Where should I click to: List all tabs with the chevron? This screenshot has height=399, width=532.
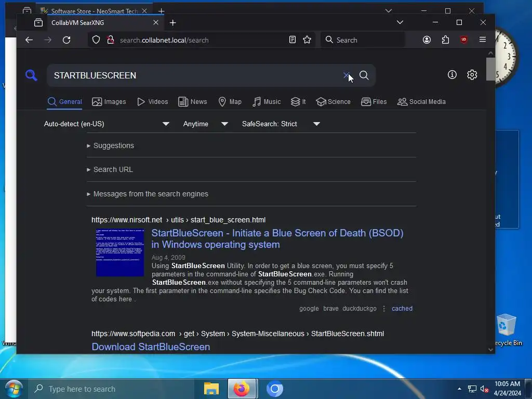(400, 22)
